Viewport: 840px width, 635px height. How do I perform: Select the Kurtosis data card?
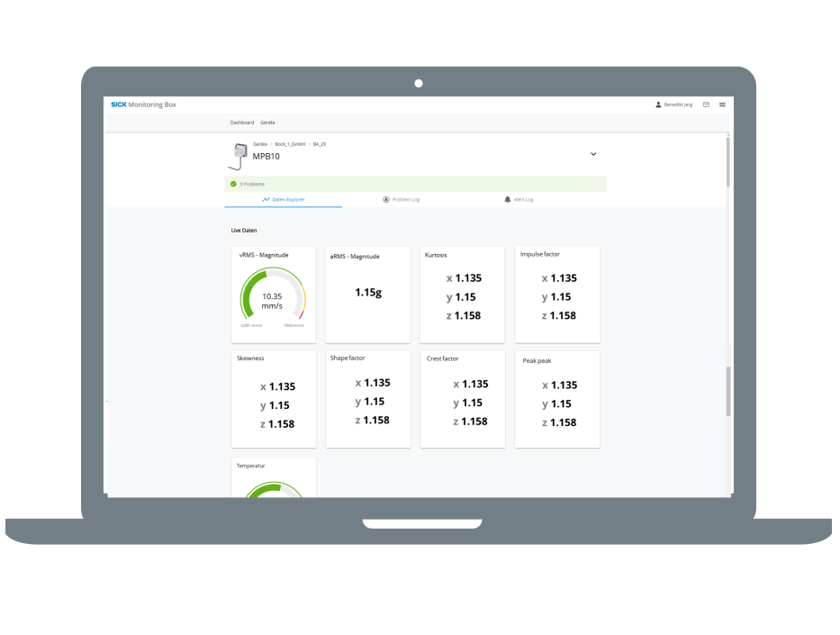click(x=462, y=295)
